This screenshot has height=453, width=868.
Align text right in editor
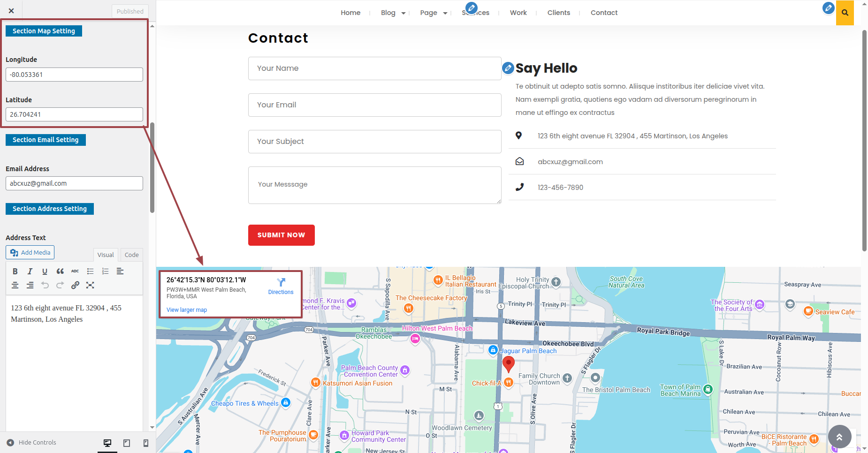pos(30,285)
